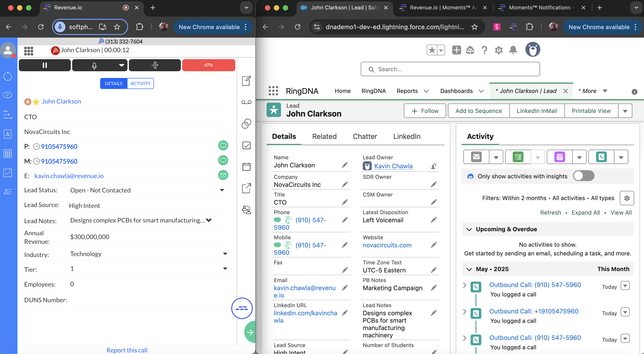Open the softphone dial pad grid icon
The image size is (644, 354).
coord(29,51)
